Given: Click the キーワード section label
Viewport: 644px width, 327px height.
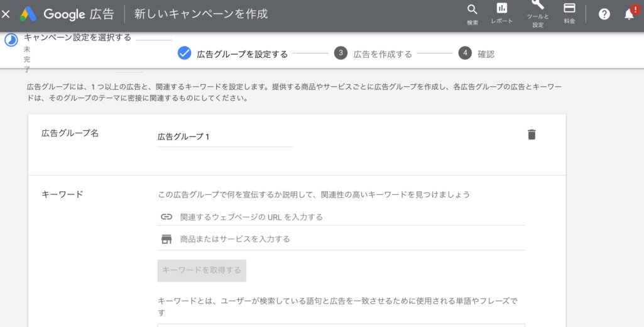Looking at the screenshot, I should tap(62, 194).
